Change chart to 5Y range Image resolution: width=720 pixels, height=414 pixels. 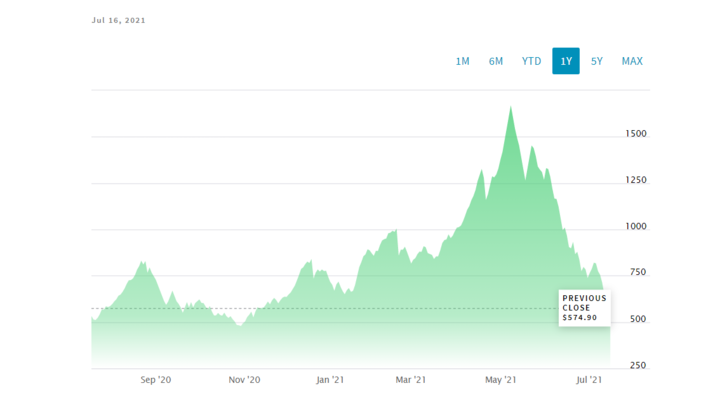[x=596, y=61]
